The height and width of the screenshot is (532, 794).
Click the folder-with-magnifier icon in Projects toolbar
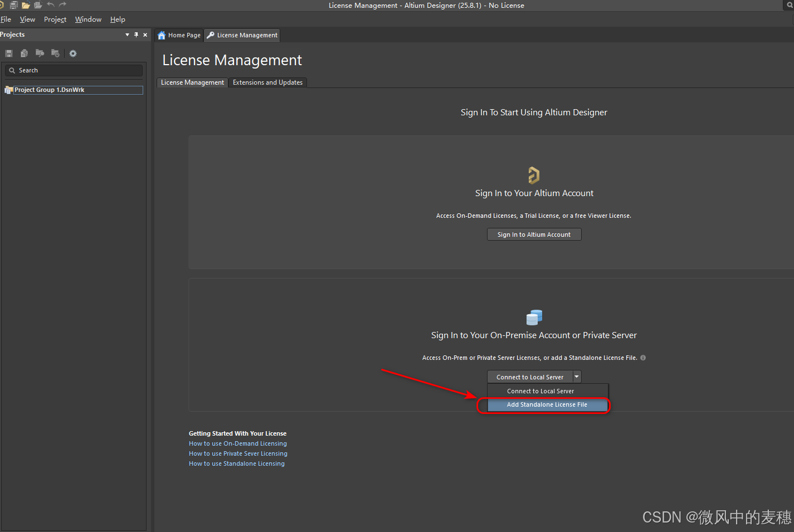coord(40,53)
